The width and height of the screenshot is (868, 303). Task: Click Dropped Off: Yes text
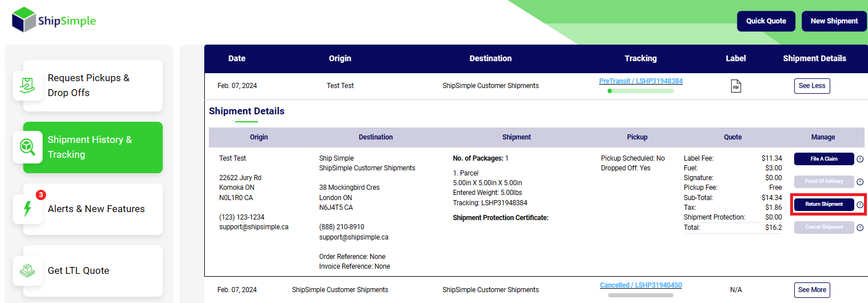point(626,168)
